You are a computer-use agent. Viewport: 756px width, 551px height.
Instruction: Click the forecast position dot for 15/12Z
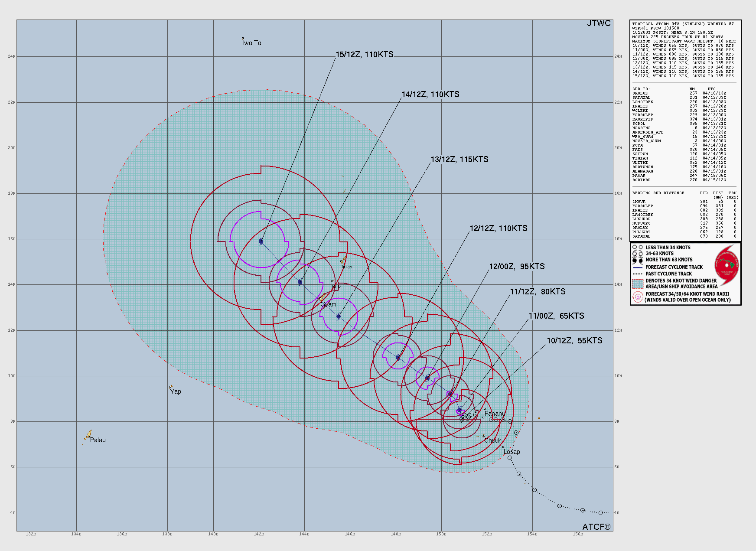[261, 241]
